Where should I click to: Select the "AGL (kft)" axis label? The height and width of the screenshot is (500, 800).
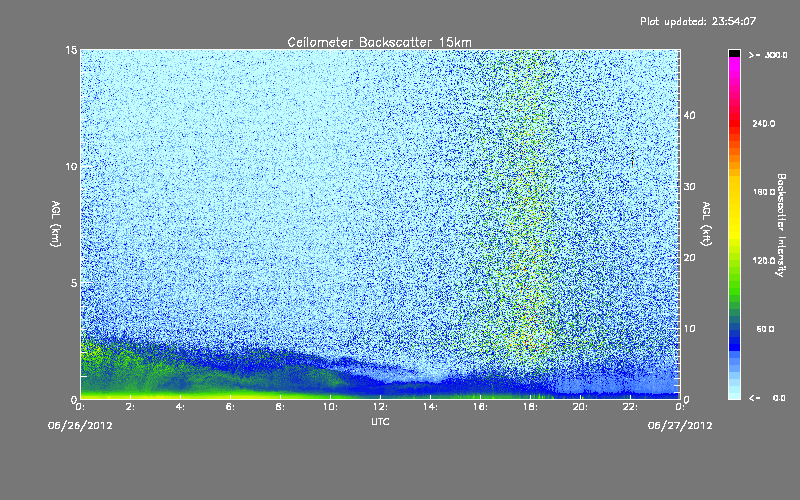coord(707,224)
